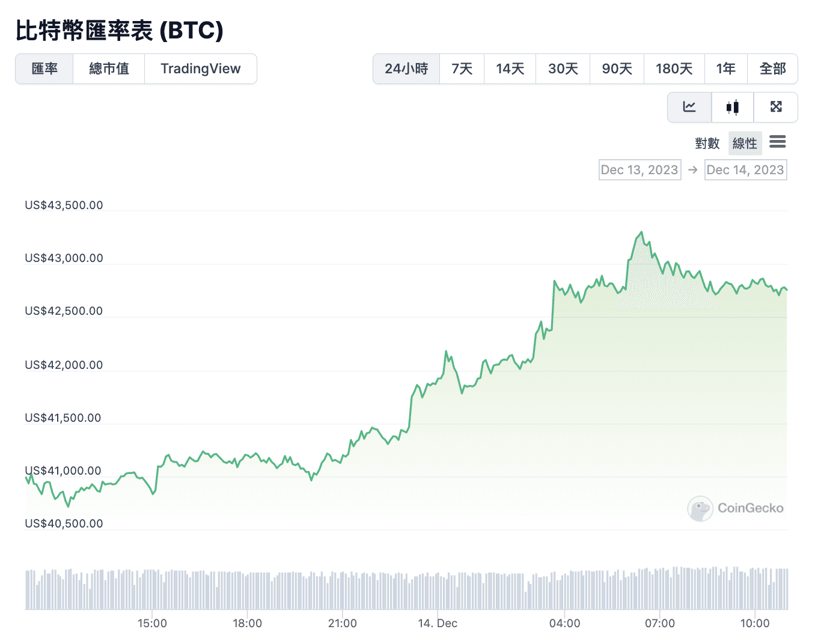The height and width of the screenshot is (644, 815).
Task: Click the US$43,500.00 axis label
Action: click(64, 205)
